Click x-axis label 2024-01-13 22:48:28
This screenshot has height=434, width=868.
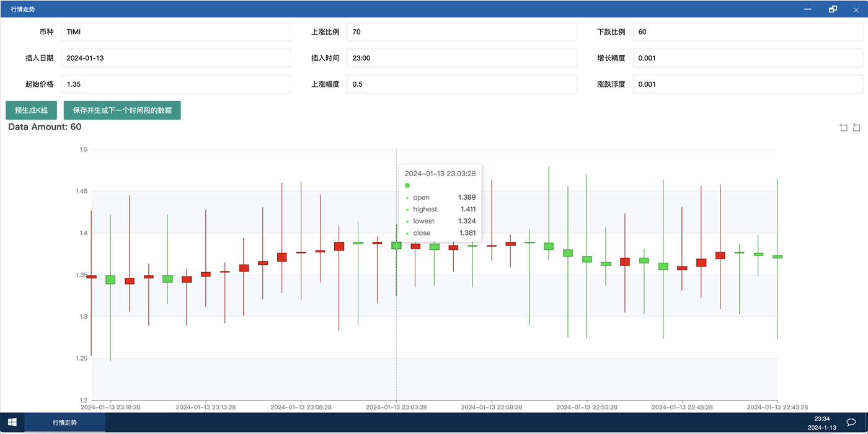681,407
